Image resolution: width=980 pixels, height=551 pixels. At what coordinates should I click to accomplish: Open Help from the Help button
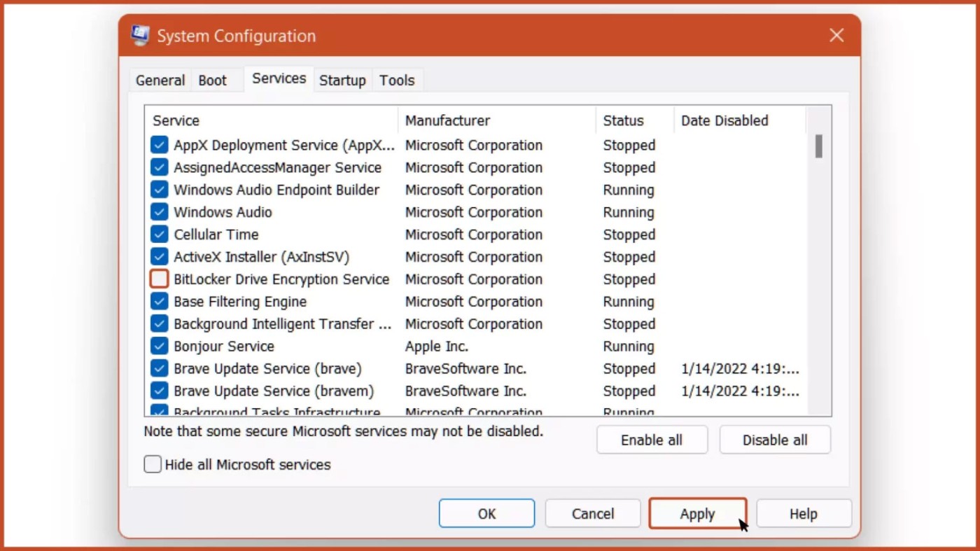[804, 513]
